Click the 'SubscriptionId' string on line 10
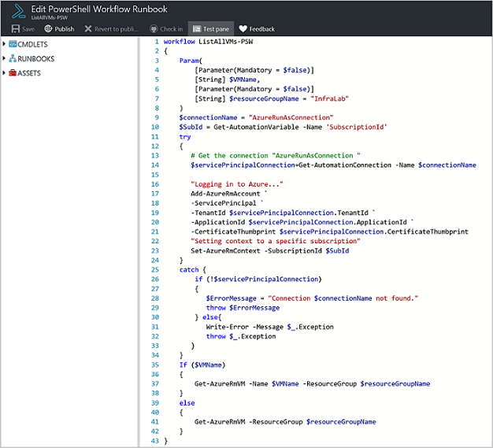The width and height of the screenshot is (493, 448). point(357,127)
